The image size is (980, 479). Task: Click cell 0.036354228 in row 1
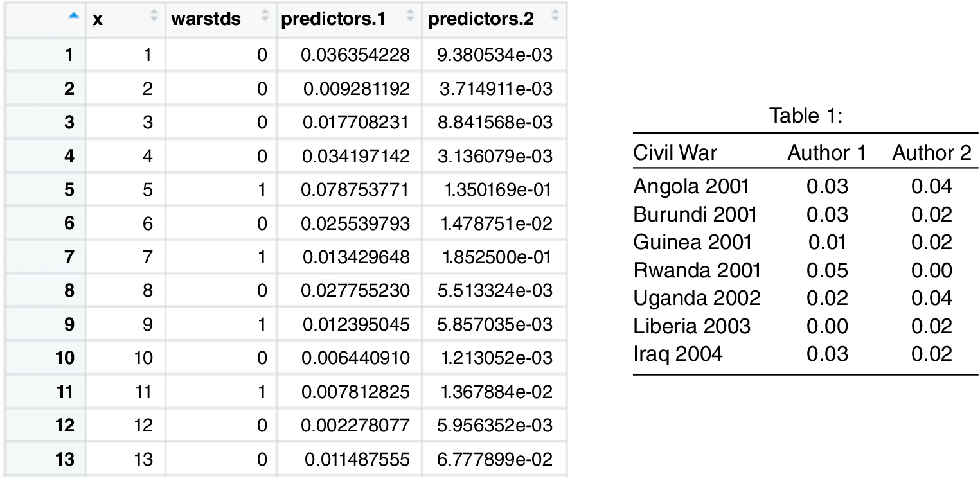coord(355,55)
